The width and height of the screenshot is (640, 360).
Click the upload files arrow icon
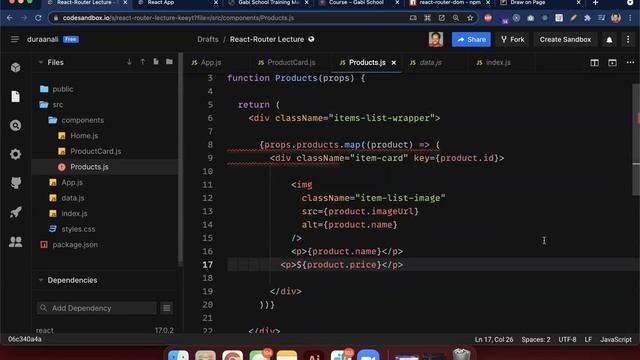tap(142, 62)
